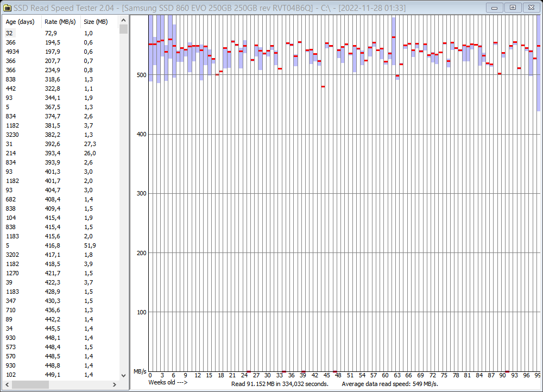Click the list scroll up arrow

pyautogui.click(x=123, y=21)
